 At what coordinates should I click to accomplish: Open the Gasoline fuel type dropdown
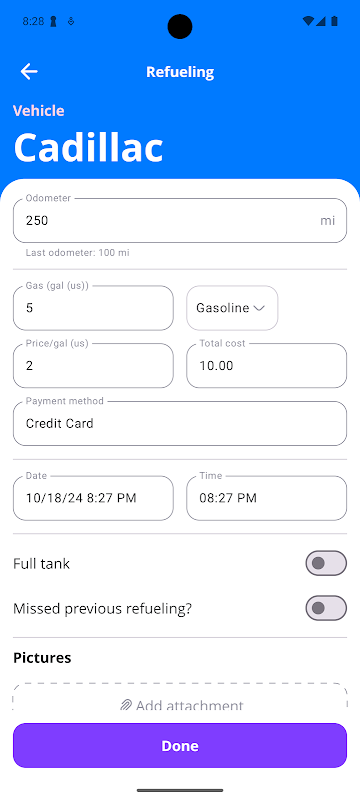(x=232, y=308)
